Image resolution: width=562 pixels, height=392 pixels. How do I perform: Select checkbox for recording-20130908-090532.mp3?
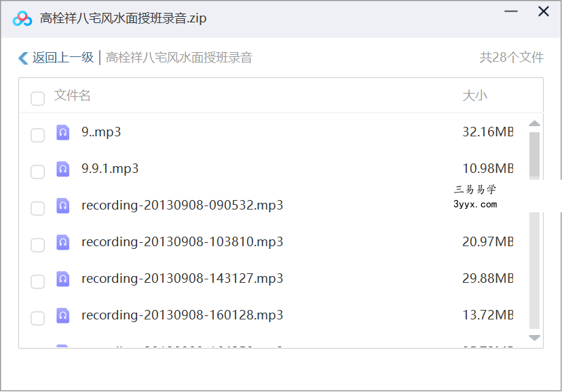click(x=37, y=208)
